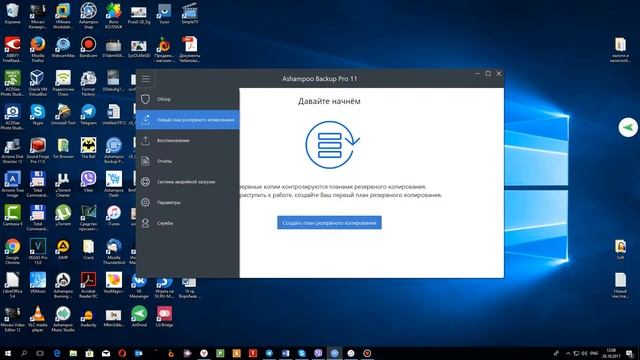Viewport: 640px width, 360px height.
Task: Select the Oracle VM VirtualBox desktop icon
Action: pyautogui.click(x=38, y=83)
